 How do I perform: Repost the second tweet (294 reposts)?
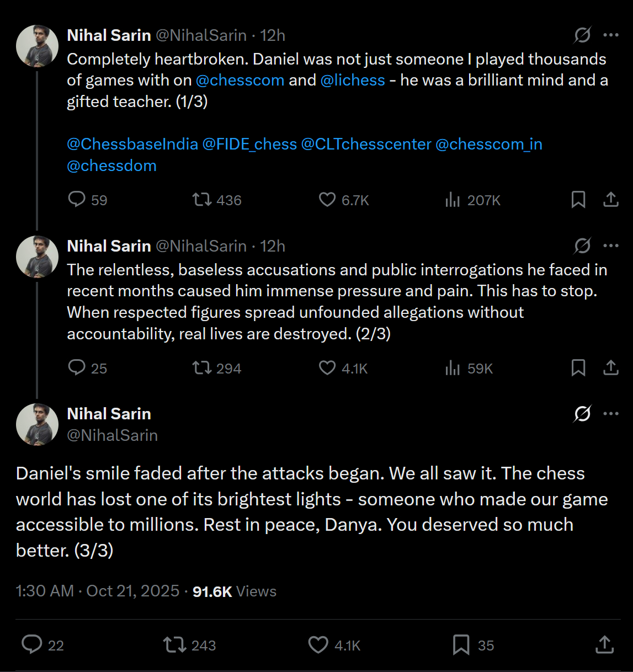(202, 367)
